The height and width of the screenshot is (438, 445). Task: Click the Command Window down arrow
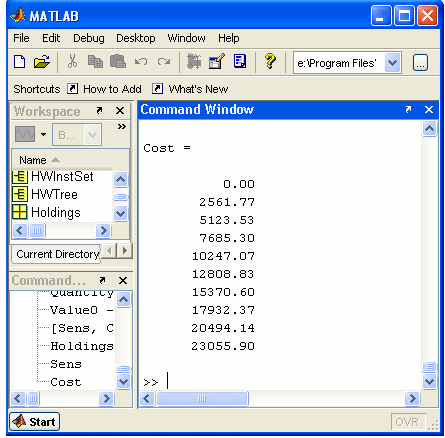point(429,381)
